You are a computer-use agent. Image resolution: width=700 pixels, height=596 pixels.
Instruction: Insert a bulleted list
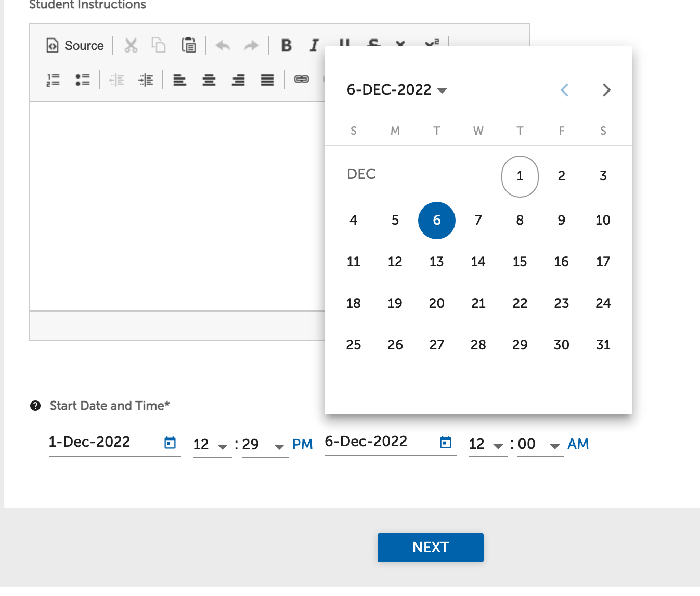[x=83, y=80]
